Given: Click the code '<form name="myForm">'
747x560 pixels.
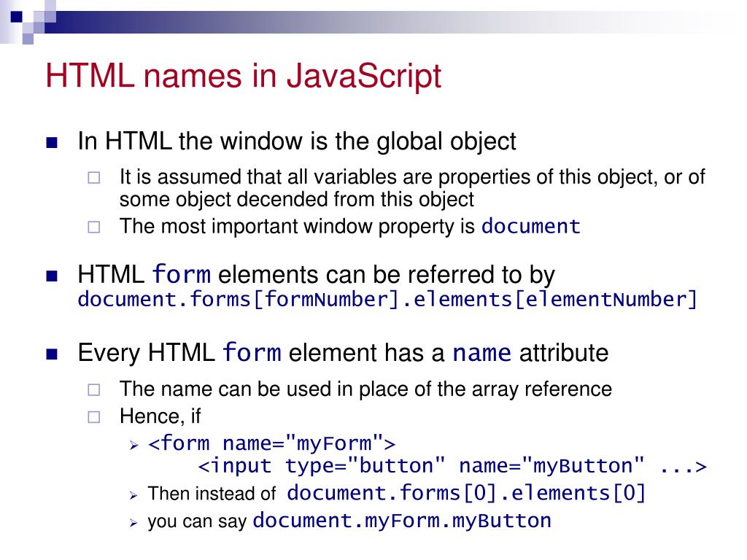Looking at the screenshot, I should (271, 443).
